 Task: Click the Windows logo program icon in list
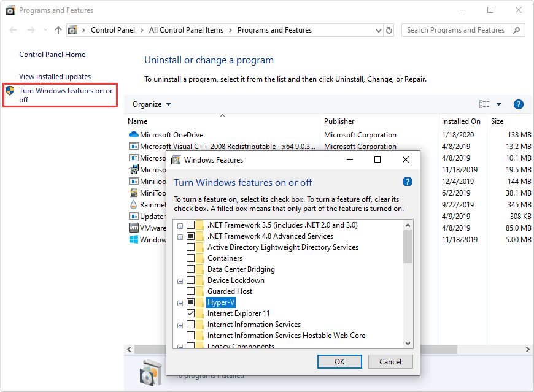pos(134,239)
